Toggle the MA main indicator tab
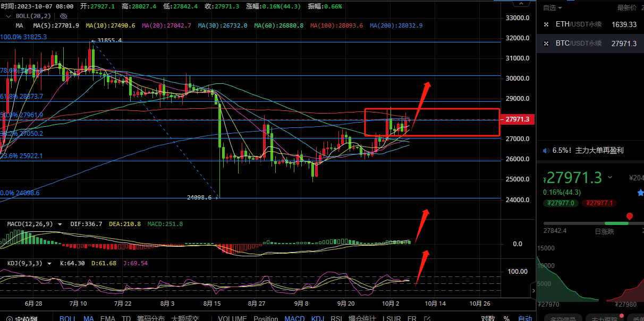 click(x=89, y=319)
